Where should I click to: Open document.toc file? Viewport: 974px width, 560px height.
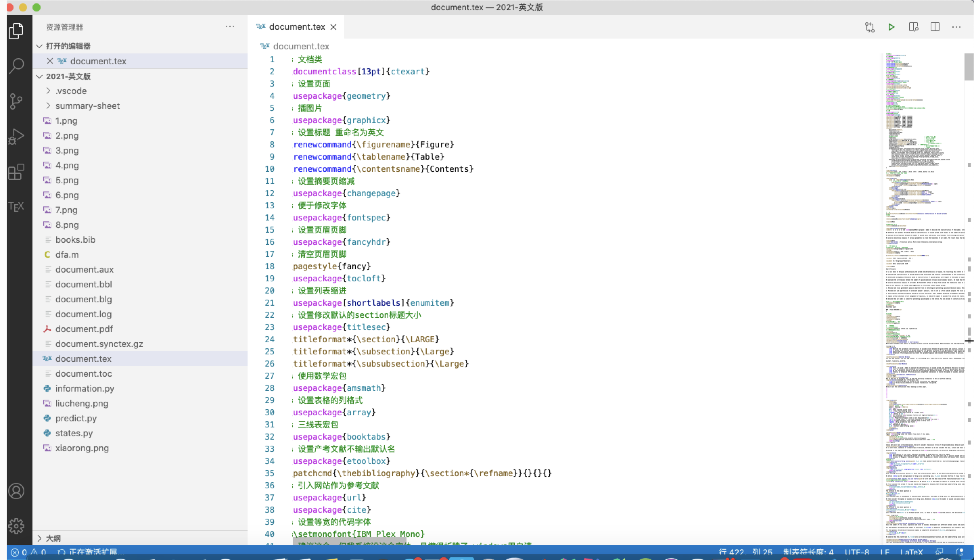tap(140, 373)
